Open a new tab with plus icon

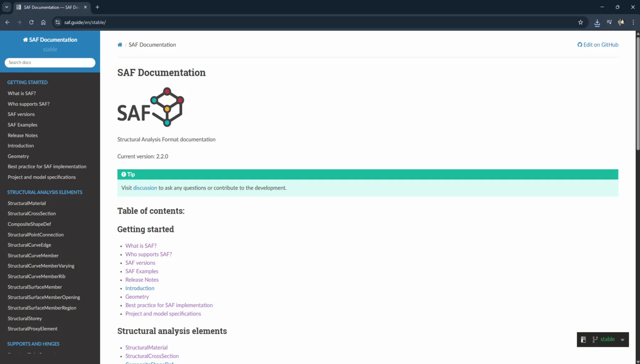click(97, 7)
